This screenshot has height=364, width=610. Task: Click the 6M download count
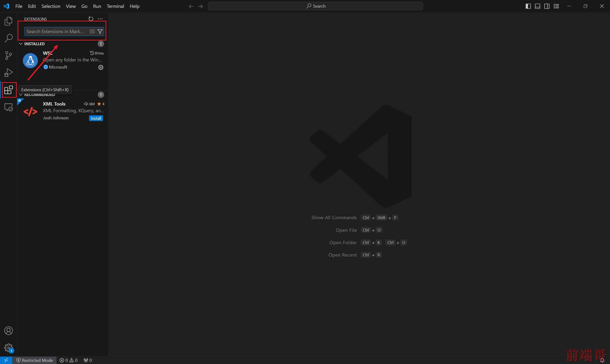(x=89, y=104)
